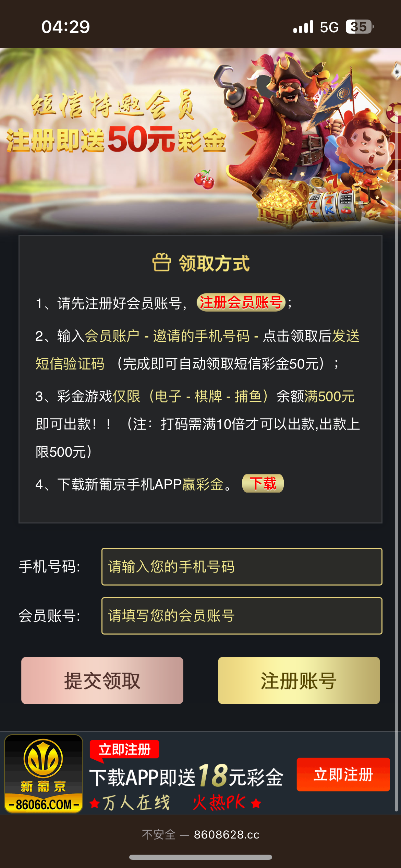Submit with the 提交领取 button
The width and height of the screenshot is (401, 868).
click(102, 680)
